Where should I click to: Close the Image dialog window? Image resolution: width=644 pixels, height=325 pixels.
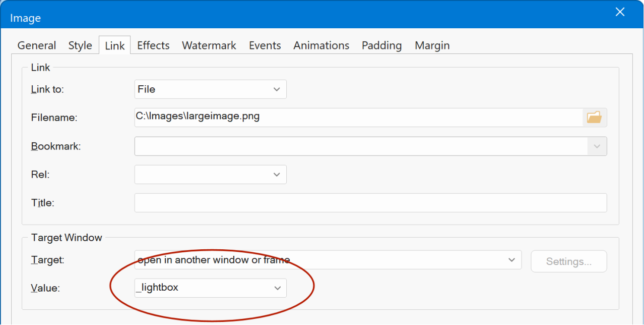tap(620, 12)
